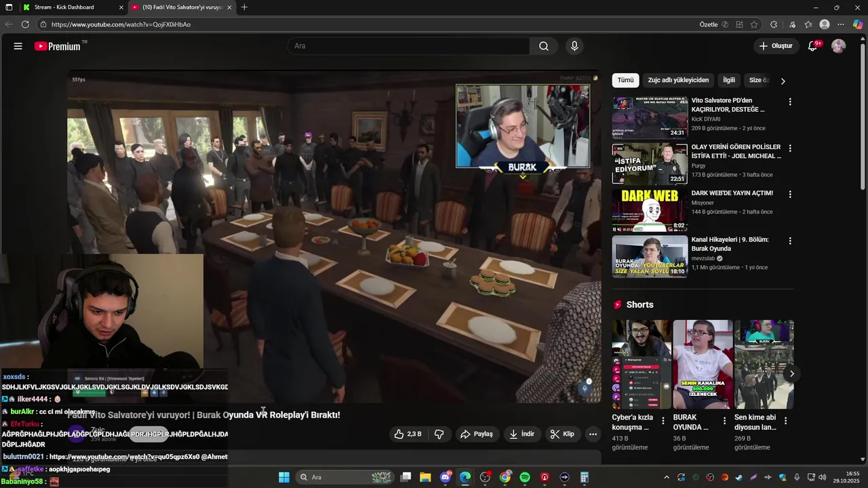Open options for Kanal Hikayeleri video
Image resolution: width=868 pixels, height=488 pixels.
(790, 241)
